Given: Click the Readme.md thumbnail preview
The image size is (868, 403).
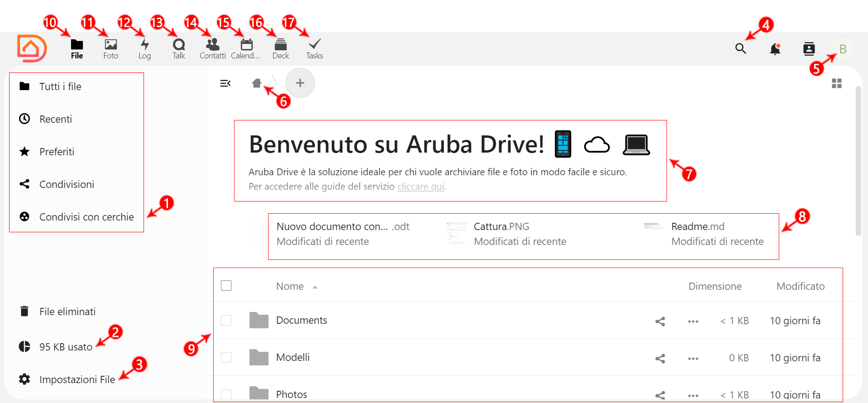Looking at the screenshot, I should (x=654, y=226).
